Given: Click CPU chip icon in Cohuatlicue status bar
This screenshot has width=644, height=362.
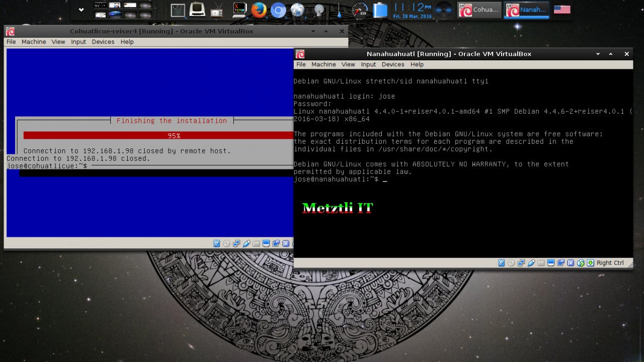Looking at the screenshot, I should point(286,243).
